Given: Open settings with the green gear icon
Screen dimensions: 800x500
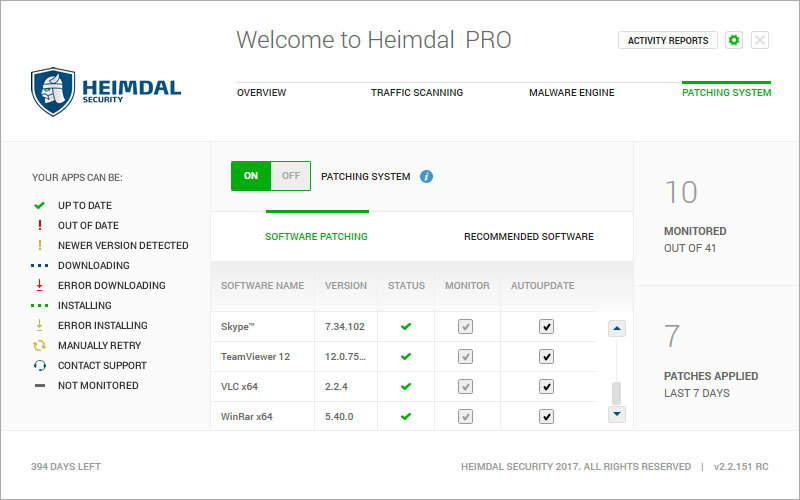Looking at the screenshot, I should tap(734, 40).
